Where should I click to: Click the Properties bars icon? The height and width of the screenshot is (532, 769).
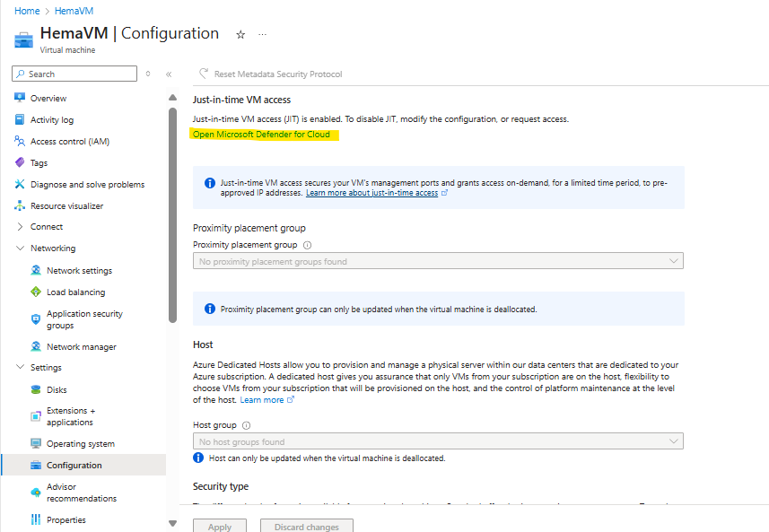[36, 519]
